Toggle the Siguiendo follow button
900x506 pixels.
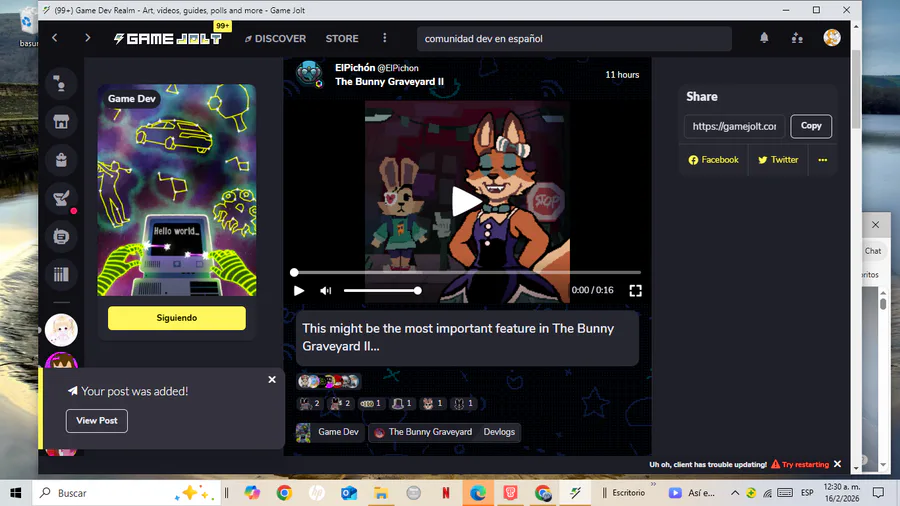(x=177, y=318)
